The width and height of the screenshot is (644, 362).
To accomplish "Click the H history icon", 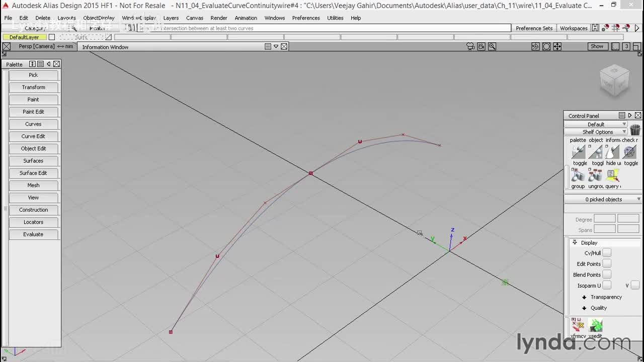I will 595,28.
